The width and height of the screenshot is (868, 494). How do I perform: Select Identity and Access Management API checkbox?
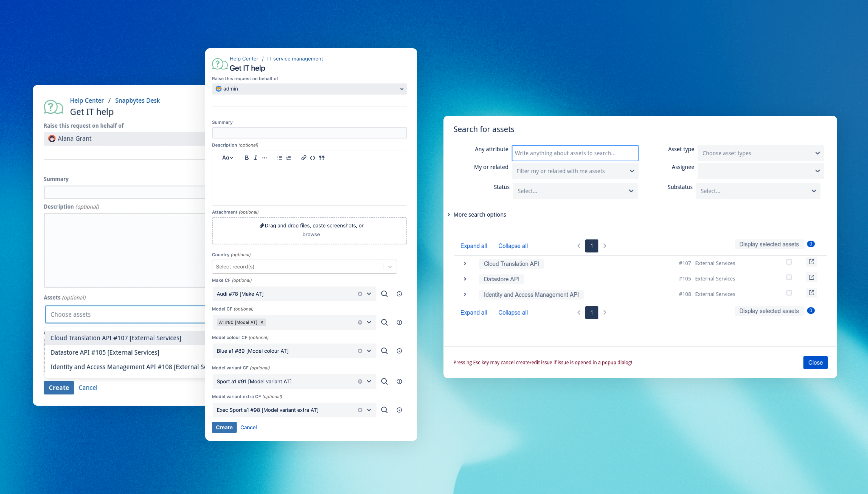(789, 293)
